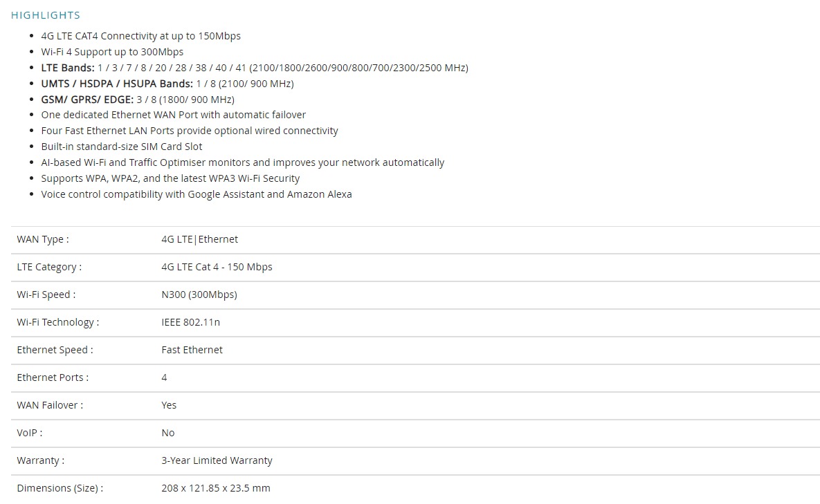Click UMTS / HSDPA / HSUPA Bands label
Viewport: 820px width, 504px height.
117,84
